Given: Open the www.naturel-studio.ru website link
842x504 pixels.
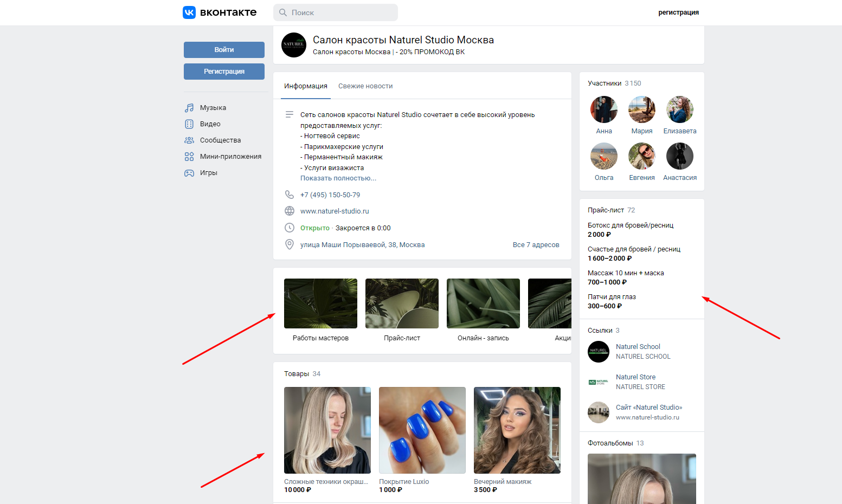Looking at the screenshot, I should [x=335, y=211].
